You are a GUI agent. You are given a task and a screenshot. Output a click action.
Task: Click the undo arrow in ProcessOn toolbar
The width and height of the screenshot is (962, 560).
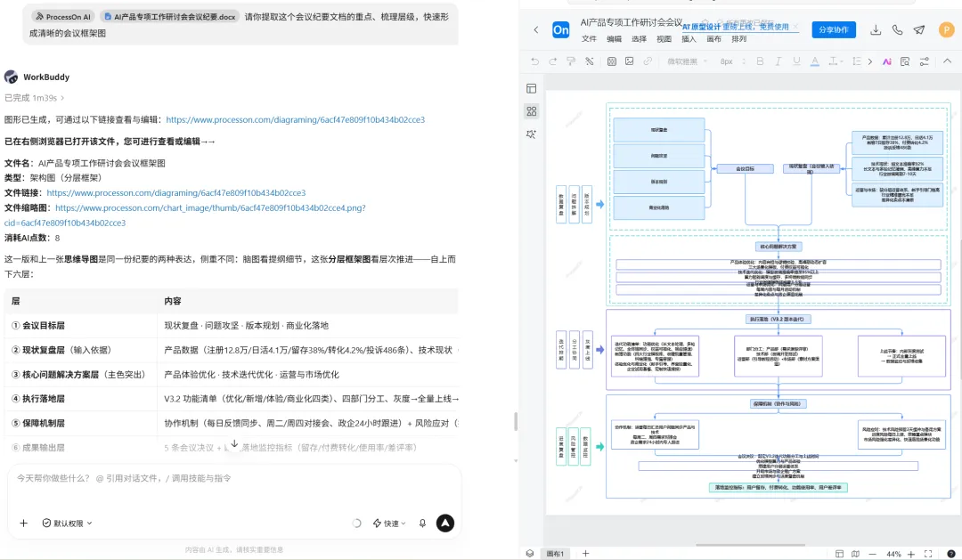tap(534, 61)
